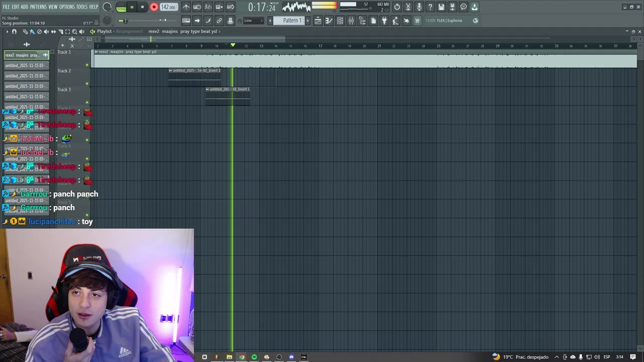Select the playlist Paint brush tool
The image size is (644, 362).
pos(32,32)
